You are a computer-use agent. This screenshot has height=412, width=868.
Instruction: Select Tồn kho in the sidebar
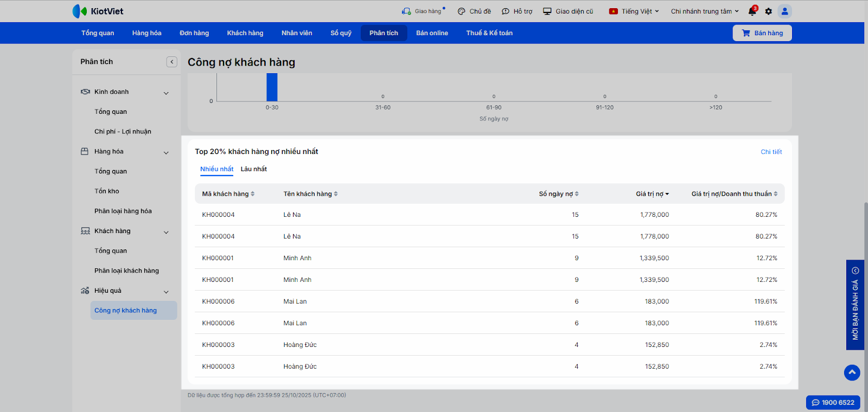[107, 191]
